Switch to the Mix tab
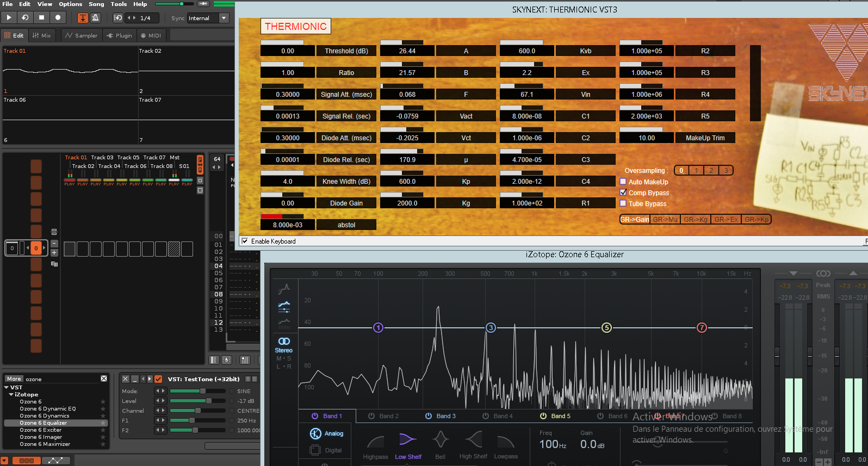Viewport: 868px width, 466px height. (41, 35)
